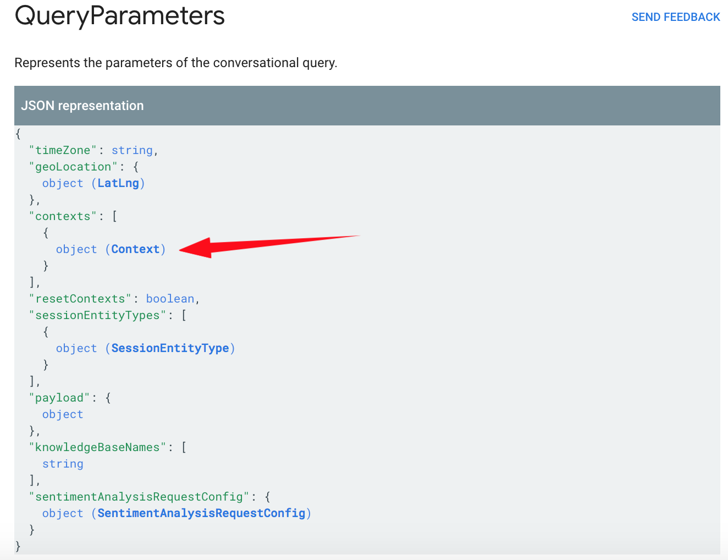The width and height of the screenshot is (728, 560).
Task: Open the SessionEntityType link
Action: tap(170, 348)
